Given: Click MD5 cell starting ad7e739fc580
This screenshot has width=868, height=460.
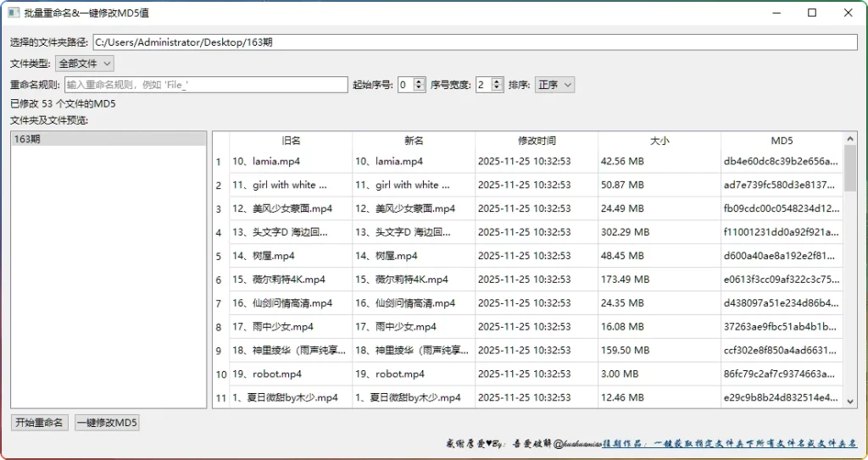Looking at the screenshot, I should [x=782, y=185].
